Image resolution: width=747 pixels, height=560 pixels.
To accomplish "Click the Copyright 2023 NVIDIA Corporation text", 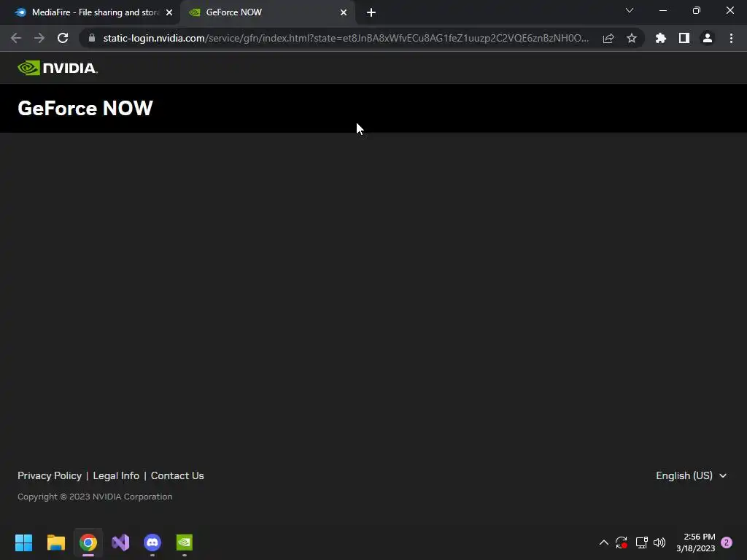I will [x=95, y=497].
